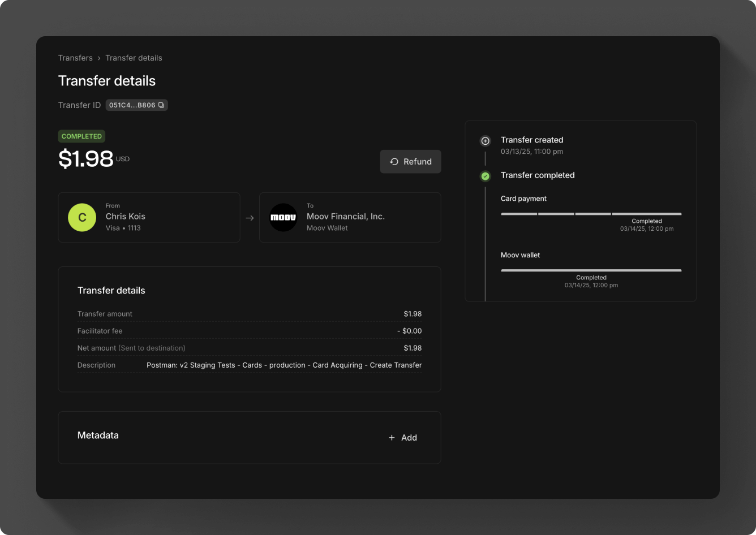Click the Refund button
This screenshot has width=756, height=535.
click(411, 162)
